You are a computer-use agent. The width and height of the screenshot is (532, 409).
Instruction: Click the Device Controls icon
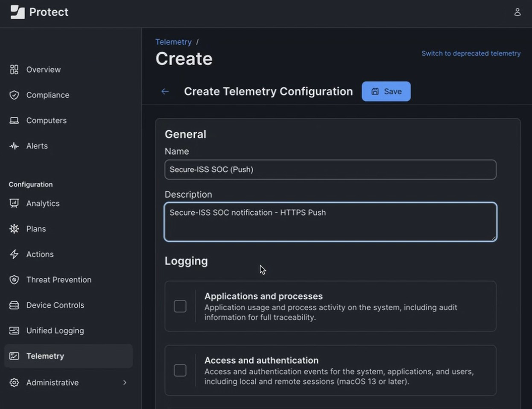[x=14, y=305]
